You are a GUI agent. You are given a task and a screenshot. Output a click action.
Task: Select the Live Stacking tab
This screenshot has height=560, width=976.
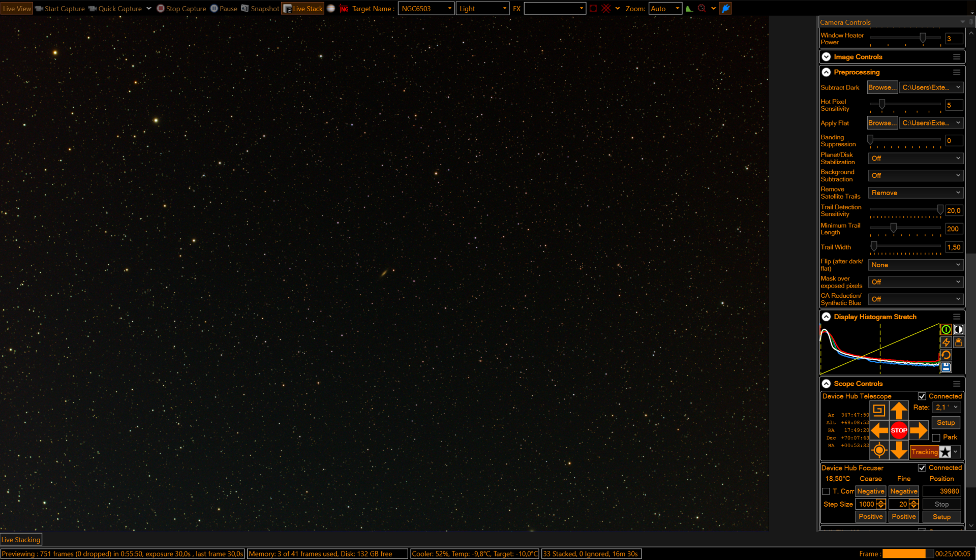(21, 540)
